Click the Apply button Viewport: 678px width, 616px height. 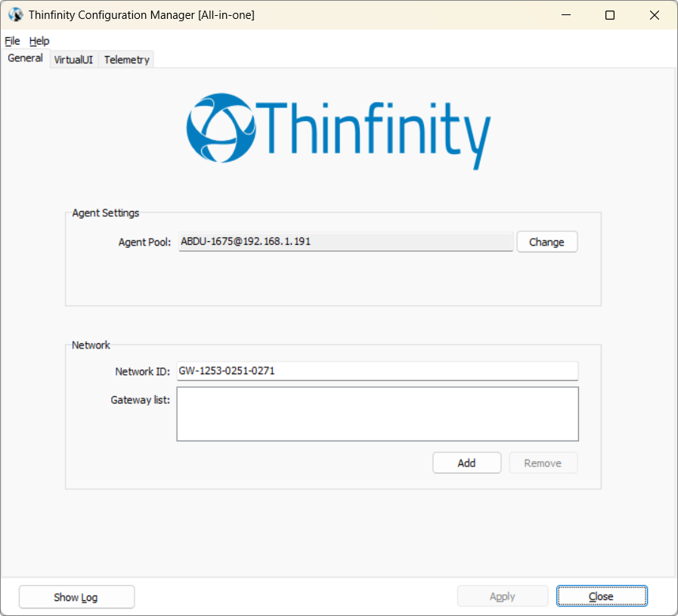(x=502, y=596)
